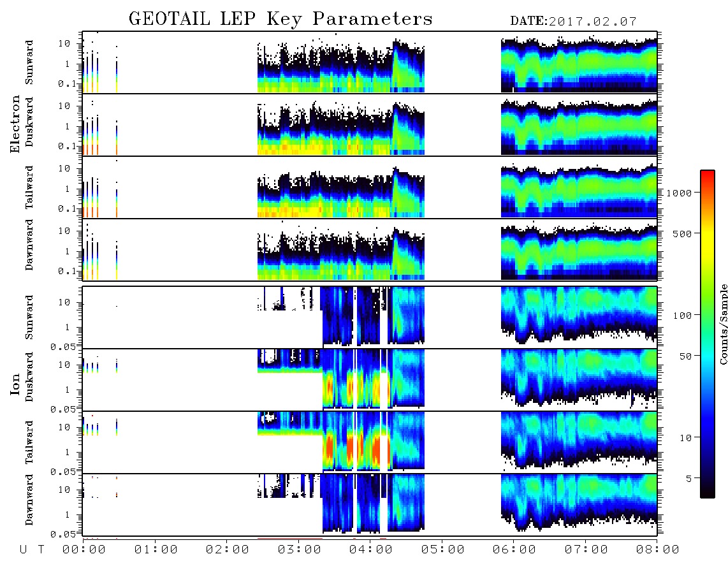Click the Electron Duskward panel label

[x=29, y=122]
